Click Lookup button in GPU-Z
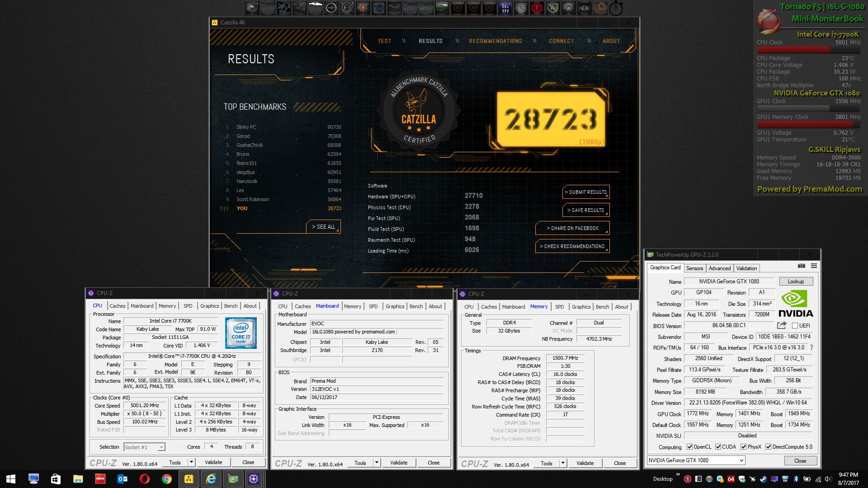 pos(796,282)
